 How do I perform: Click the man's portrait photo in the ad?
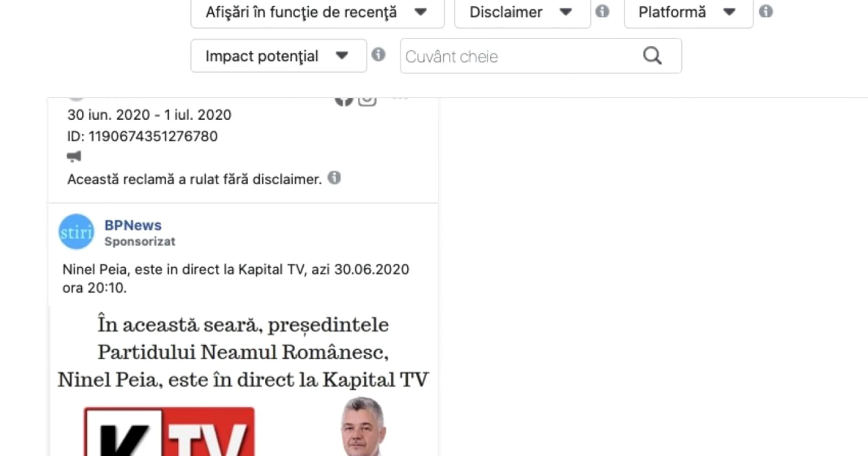click(363, 427)
